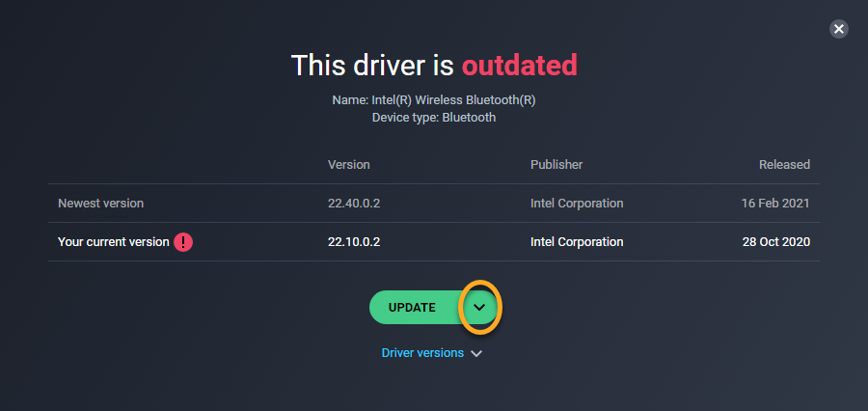The width and height of the screenshot is (868, 411).
Task: Click Intel Corporation in the newest version row
Action: [x=577, y=204]
